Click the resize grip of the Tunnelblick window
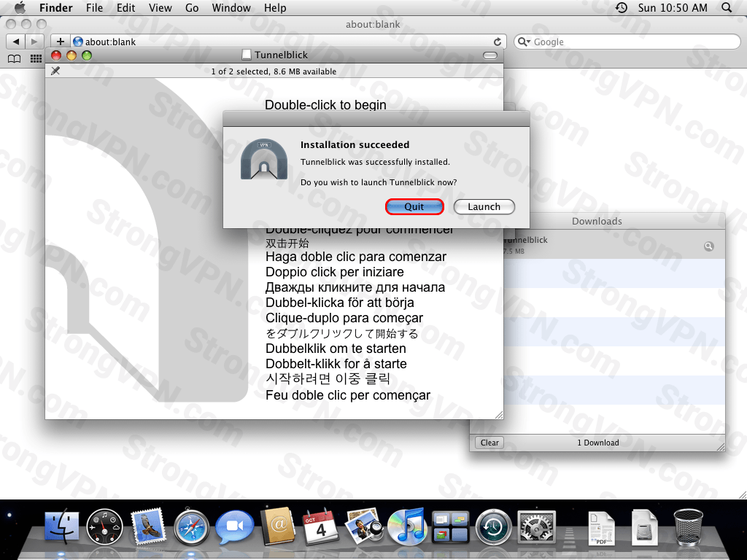Image resolution: width=747 pixels, height=560 pixels. (x=499, y=415)
